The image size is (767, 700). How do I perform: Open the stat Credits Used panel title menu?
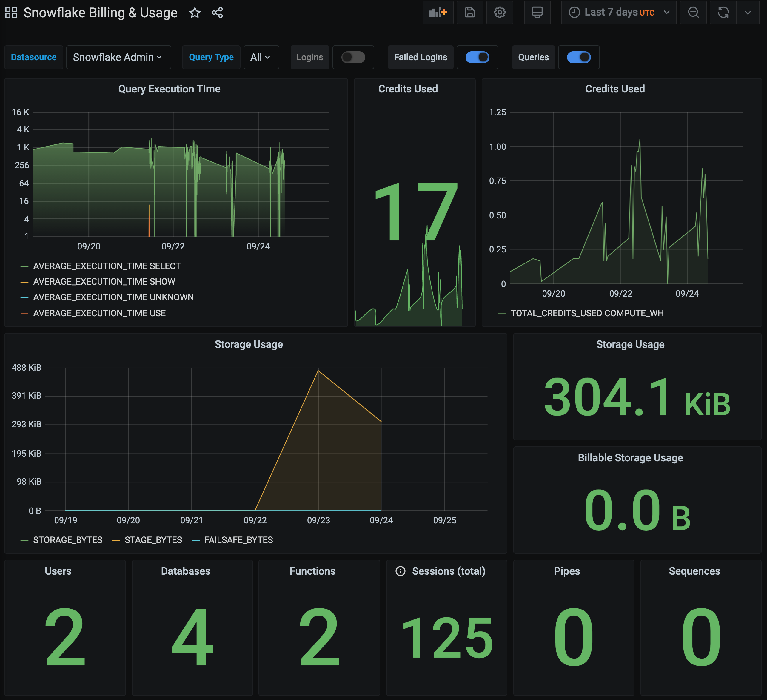408,89
